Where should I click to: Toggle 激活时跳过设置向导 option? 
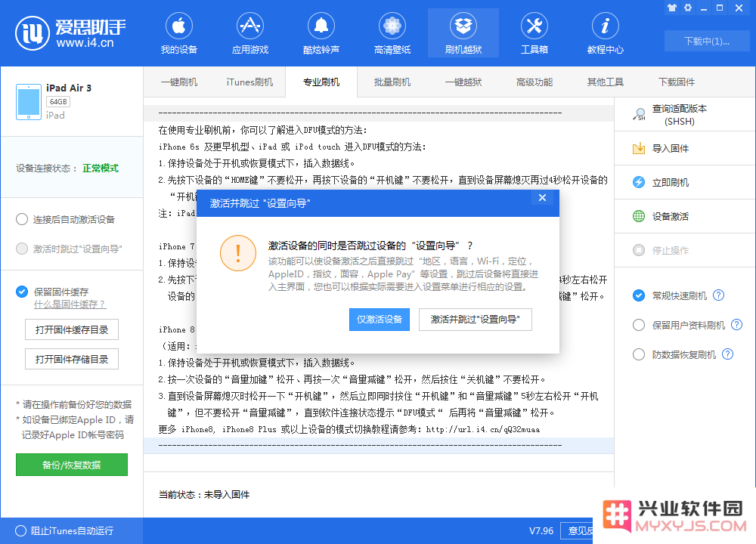(22, 249)
